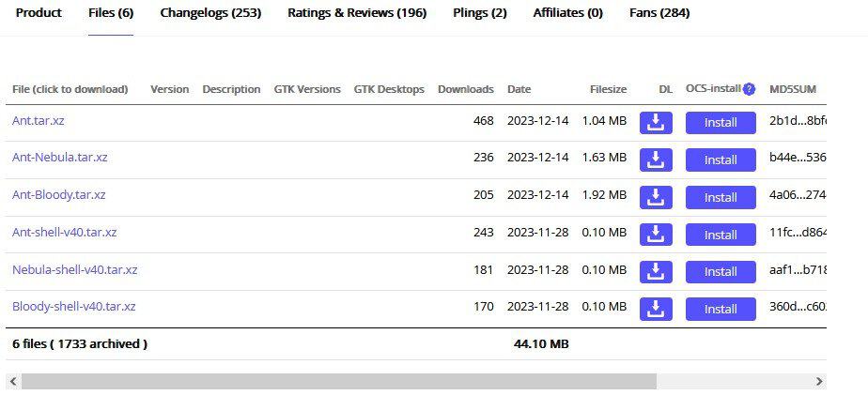Go to the Product tab

pyautogui.click(x=39, y=13)
